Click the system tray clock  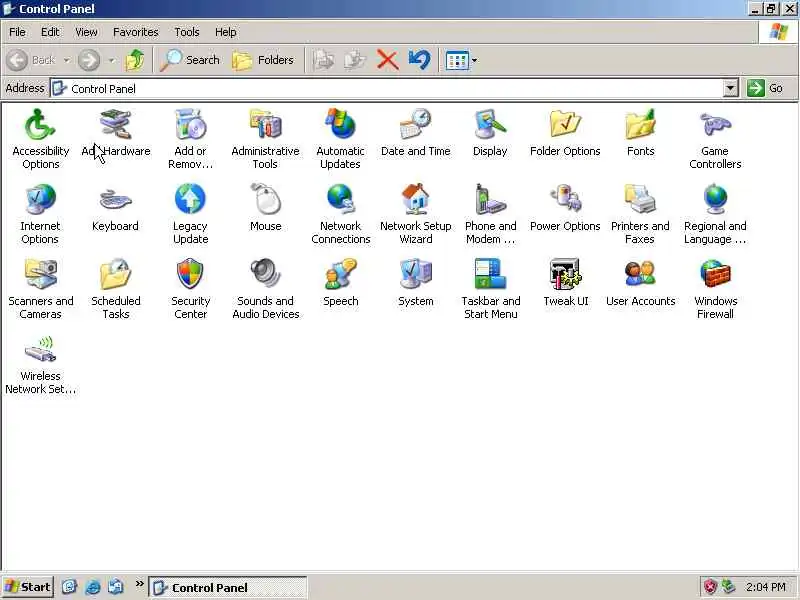click(x=766, y=587)
